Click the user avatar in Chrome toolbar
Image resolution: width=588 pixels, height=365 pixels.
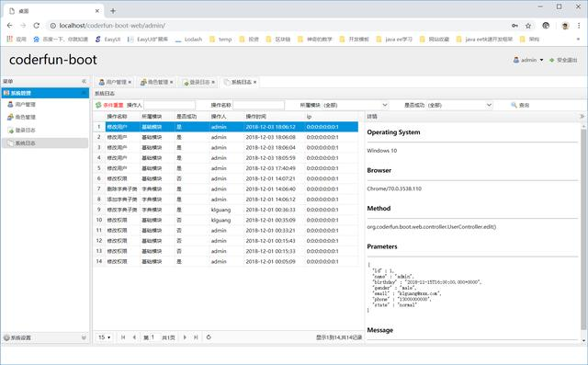point(565,26)
